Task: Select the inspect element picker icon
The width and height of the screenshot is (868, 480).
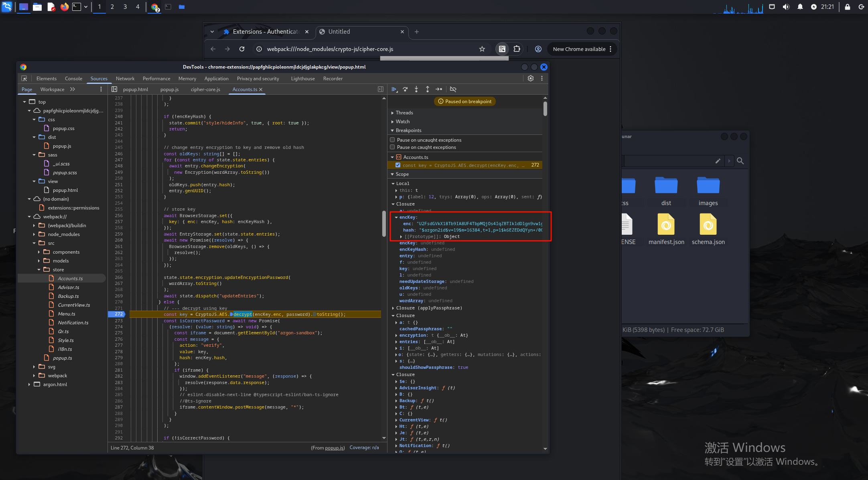Action: [x=24, y=78]
